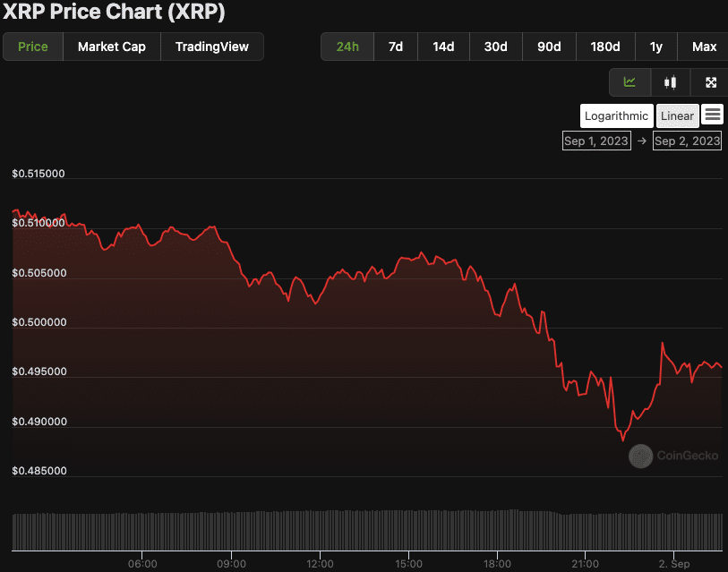Click the volume range navigator bar
Image resolution: width=728 pixels, height=572 pixels.
[367, 530]
